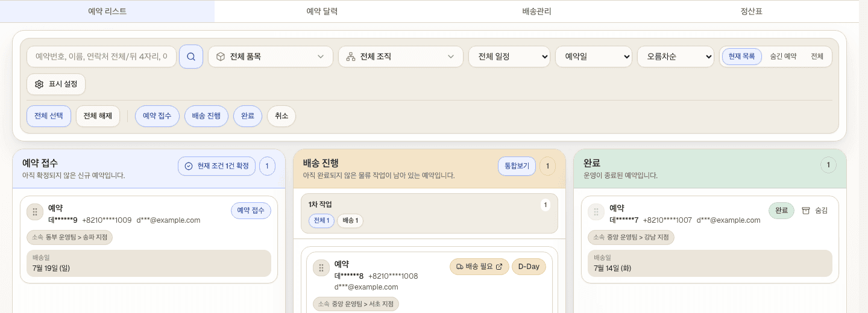Click the 7월 14일 (화) delivery date
This screenshot has height=313, width=868.
point(612,268)
